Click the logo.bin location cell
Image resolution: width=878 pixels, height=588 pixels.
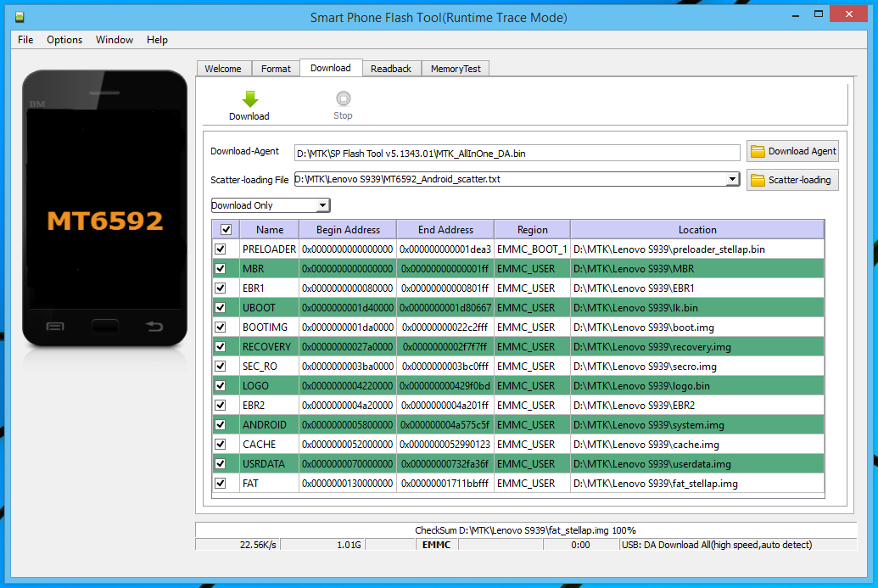coord(697,386)
